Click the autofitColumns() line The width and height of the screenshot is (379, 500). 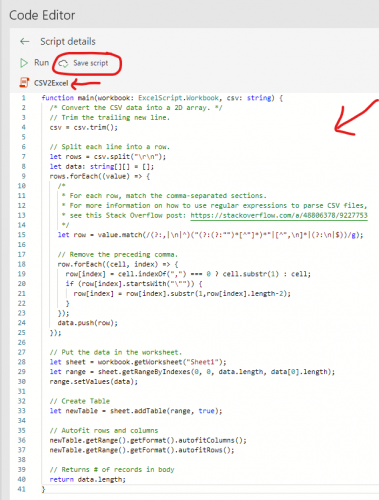pos(148,440)
